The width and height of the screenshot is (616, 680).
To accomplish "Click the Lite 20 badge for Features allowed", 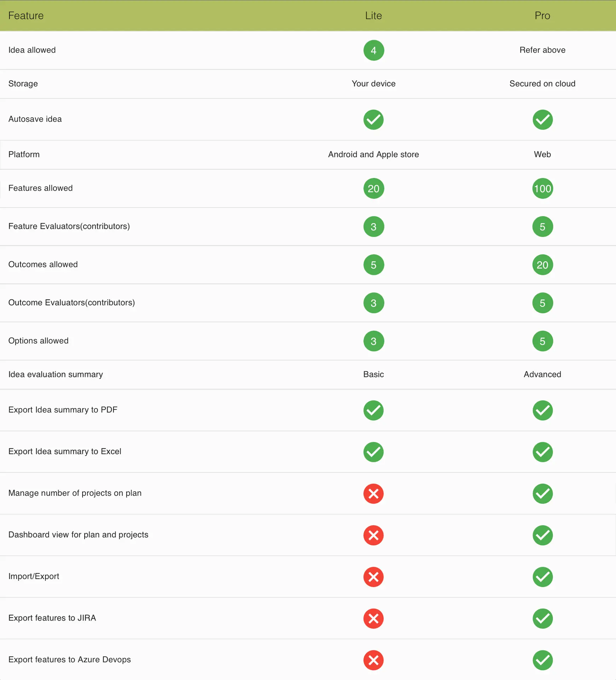I will coord(373,188).
